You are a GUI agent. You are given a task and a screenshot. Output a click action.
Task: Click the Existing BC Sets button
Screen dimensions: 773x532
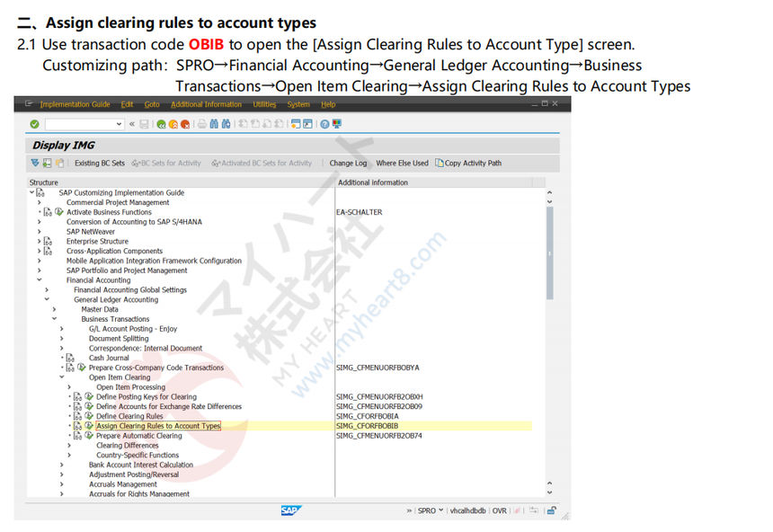100,164
